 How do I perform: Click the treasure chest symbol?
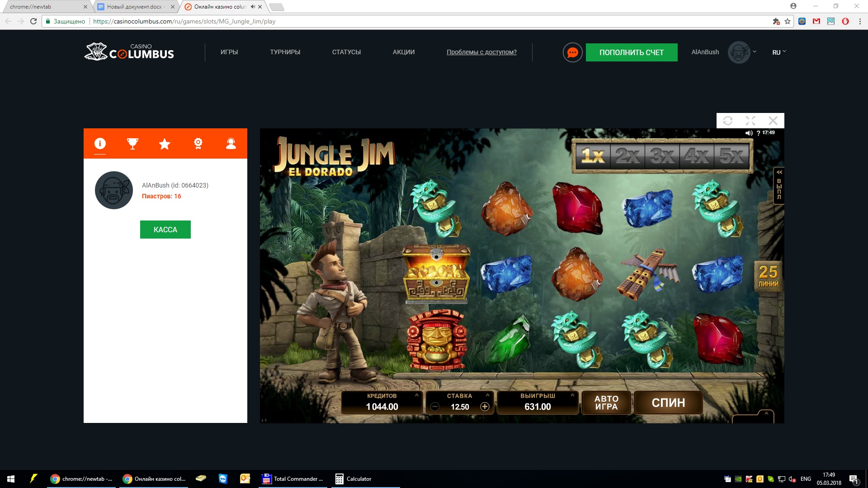(436, 274)
